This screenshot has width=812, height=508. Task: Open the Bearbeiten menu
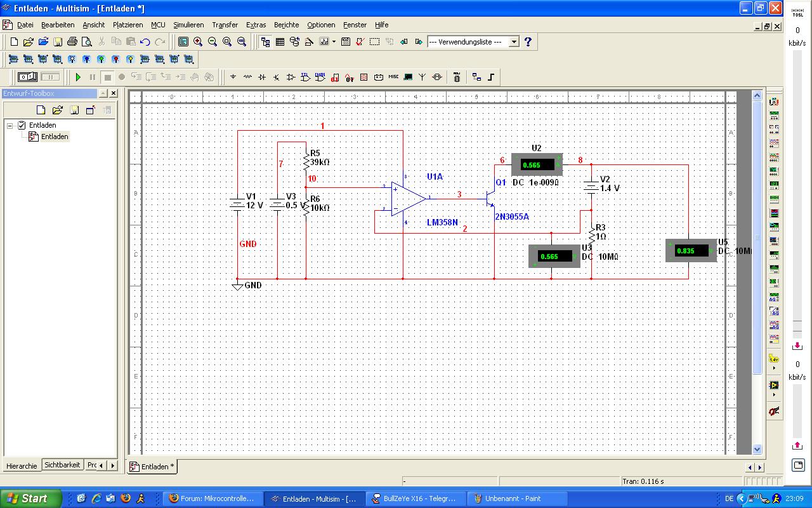(x=58, y=25)
